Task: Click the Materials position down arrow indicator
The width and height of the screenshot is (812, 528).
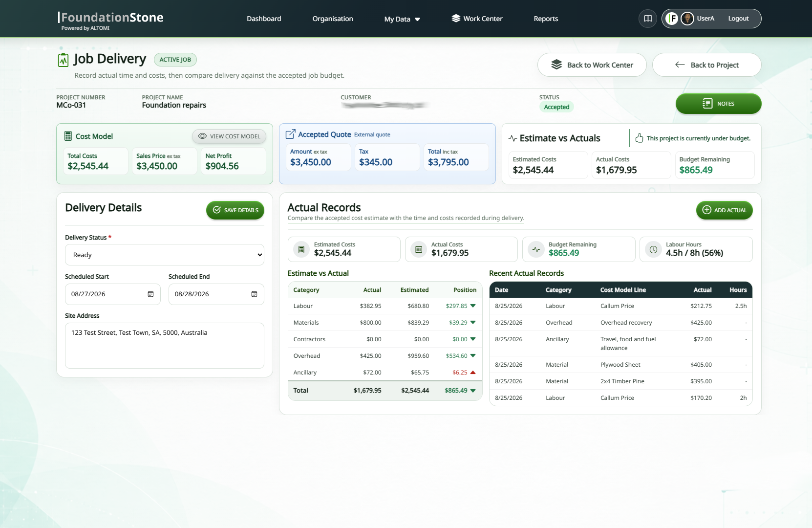Action: pyautogui.click(x=473, y=322)
